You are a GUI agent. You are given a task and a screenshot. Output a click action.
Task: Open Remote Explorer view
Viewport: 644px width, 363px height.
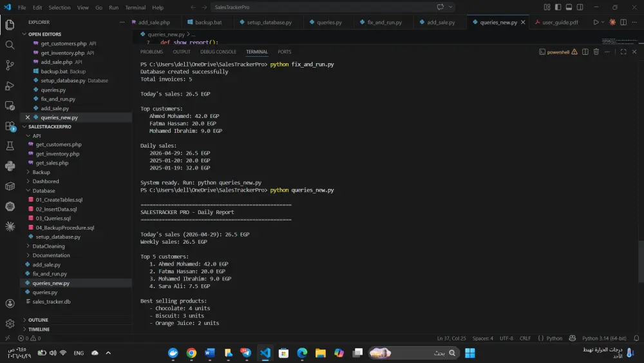tap(10, 106)
